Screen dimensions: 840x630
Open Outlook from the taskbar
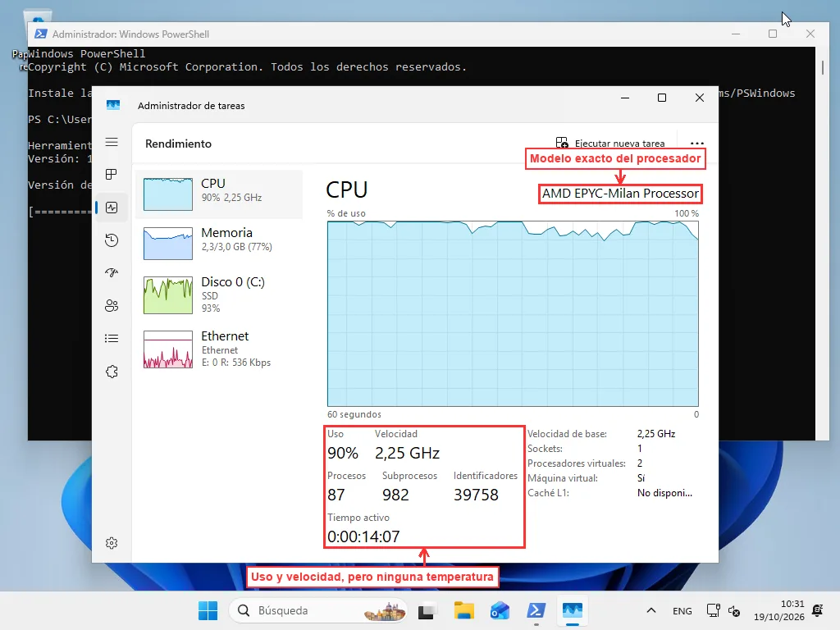tap(500, 610)
